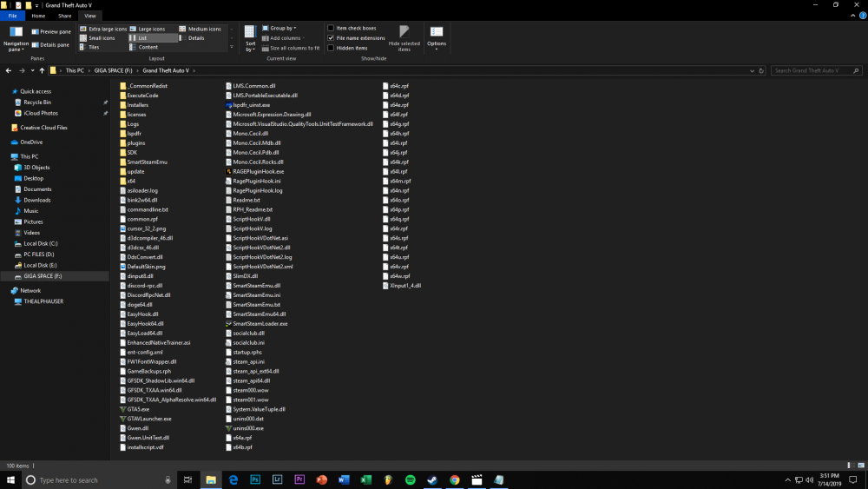Switch to details view via status bar icon
The height and width of the screenshot is (489, 868).
click(851, 466)
